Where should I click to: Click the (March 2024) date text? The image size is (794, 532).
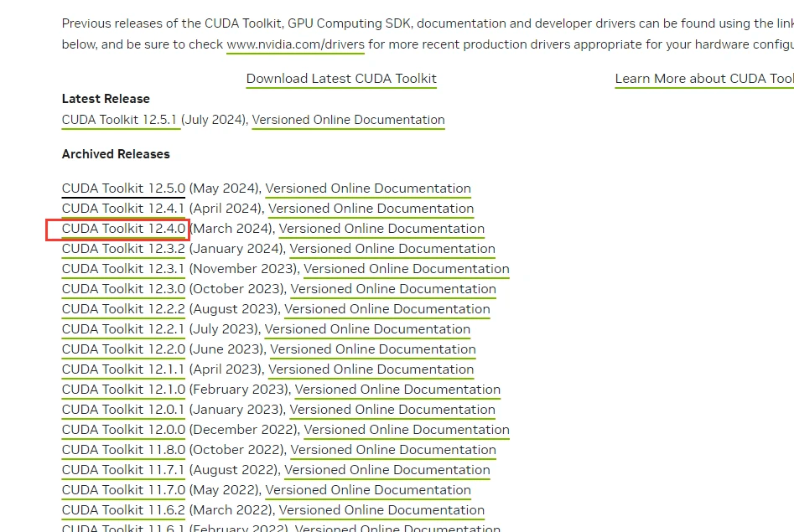[232, 229]
